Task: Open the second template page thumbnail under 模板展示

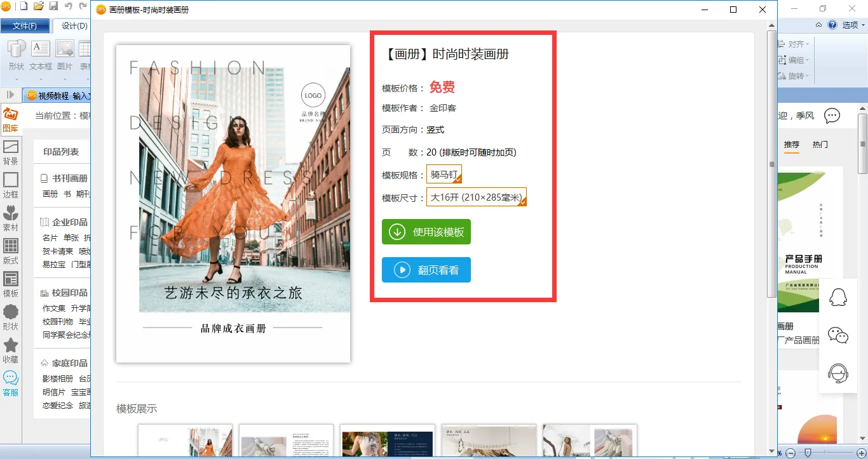Action: point(286,441)
